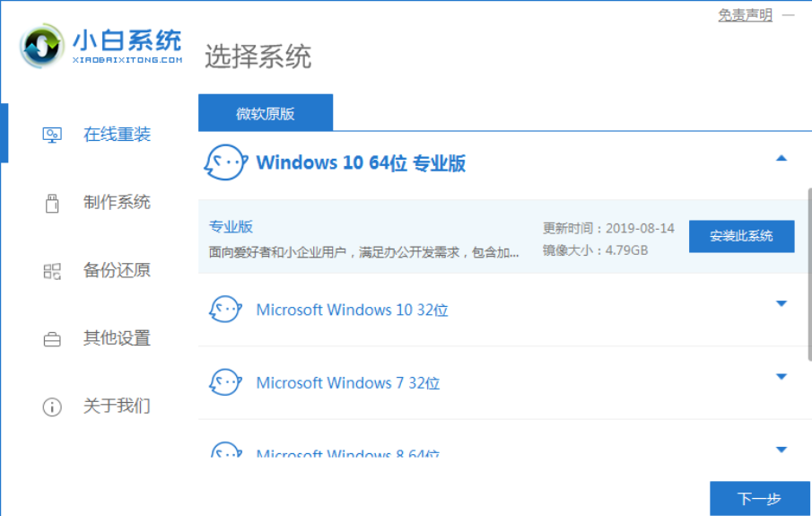Screen dimensions: 812x516
Task: Click the 更新时间：2019-08-14 text
Action: 608,229
